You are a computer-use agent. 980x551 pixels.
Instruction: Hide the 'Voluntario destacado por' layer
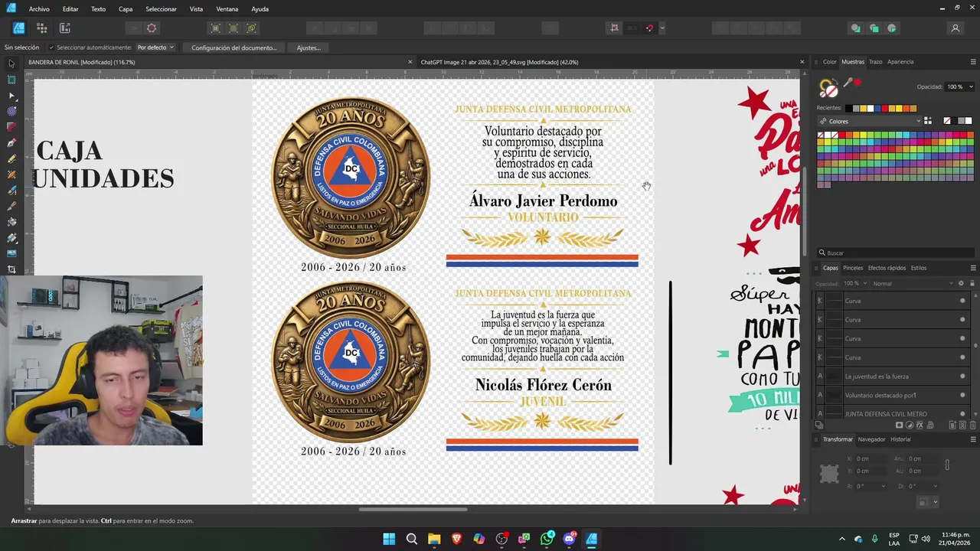(x=962, y=395)
